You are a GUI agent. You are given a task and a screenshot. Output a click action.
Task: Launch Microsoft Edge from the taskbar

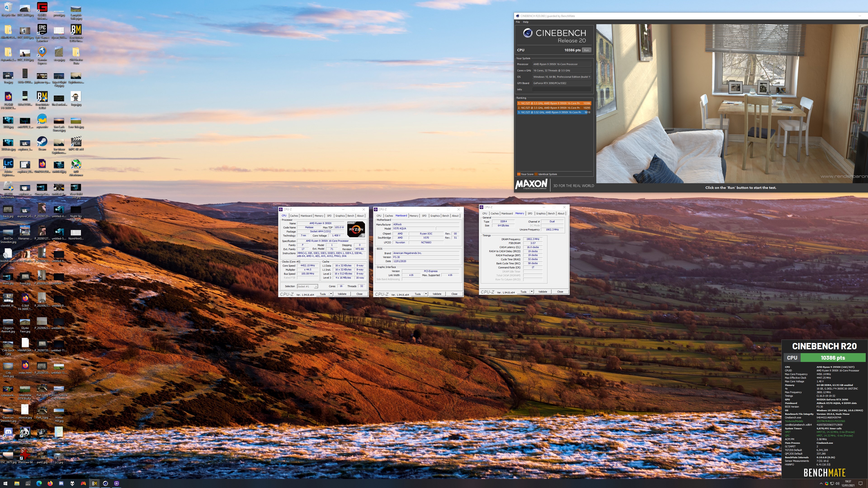coord(39,483)
